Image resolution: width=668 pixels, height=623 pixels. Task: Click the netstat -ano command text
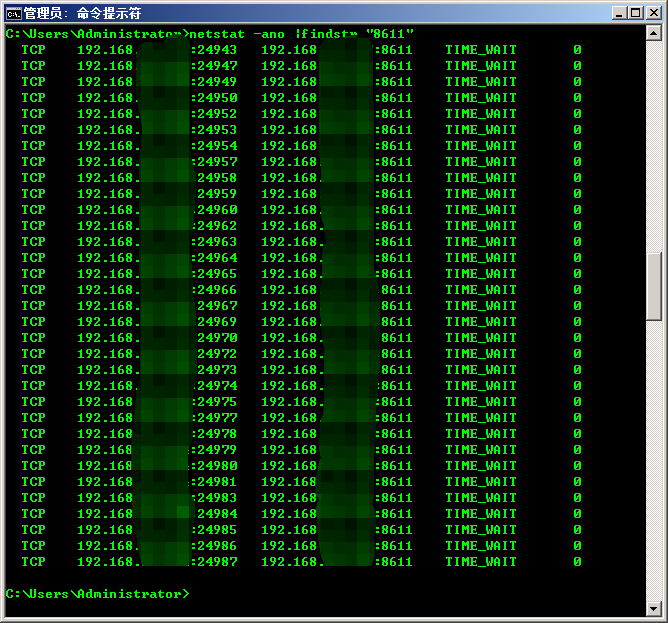[x=236, y=34]
